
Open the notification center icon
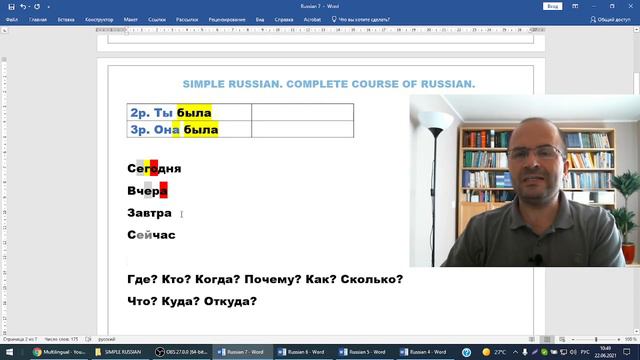(x=627, y=352)
